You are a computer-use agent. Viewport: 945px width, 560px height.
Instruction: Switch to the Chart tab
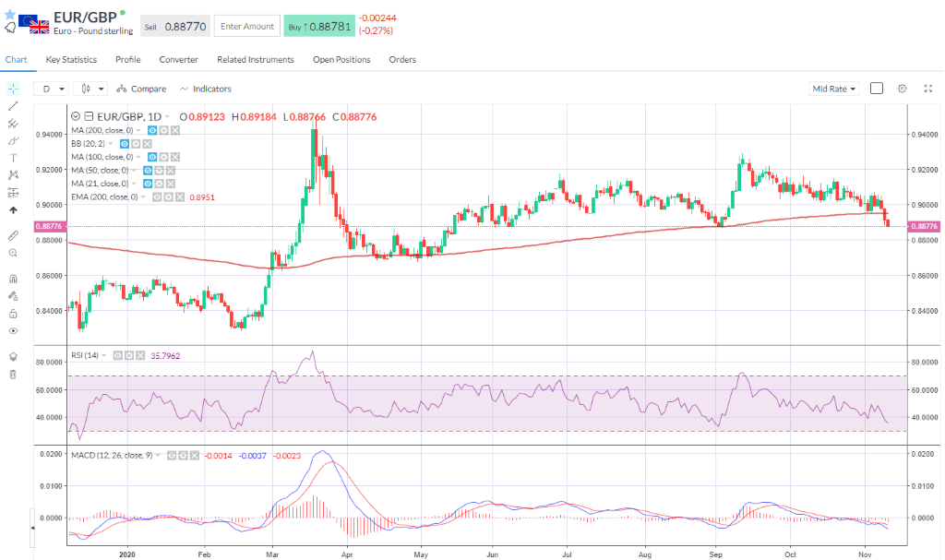[17, 60]
